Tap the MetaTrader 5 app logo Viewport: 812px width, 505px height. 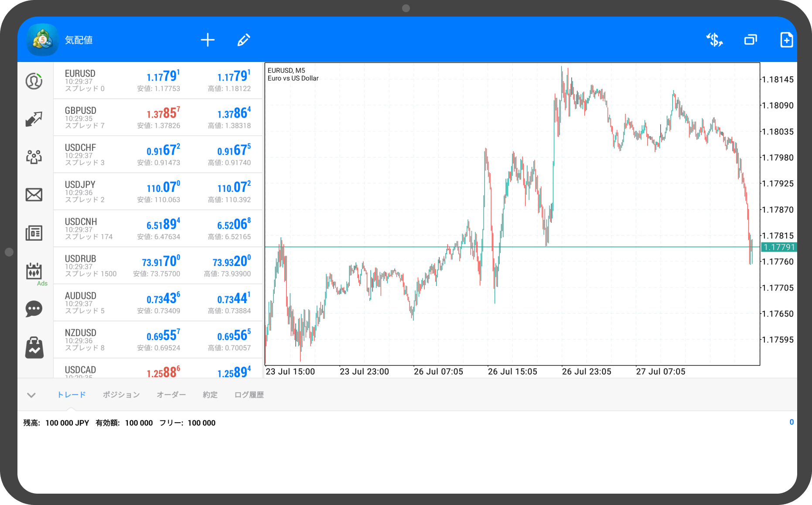coord(43,40)
